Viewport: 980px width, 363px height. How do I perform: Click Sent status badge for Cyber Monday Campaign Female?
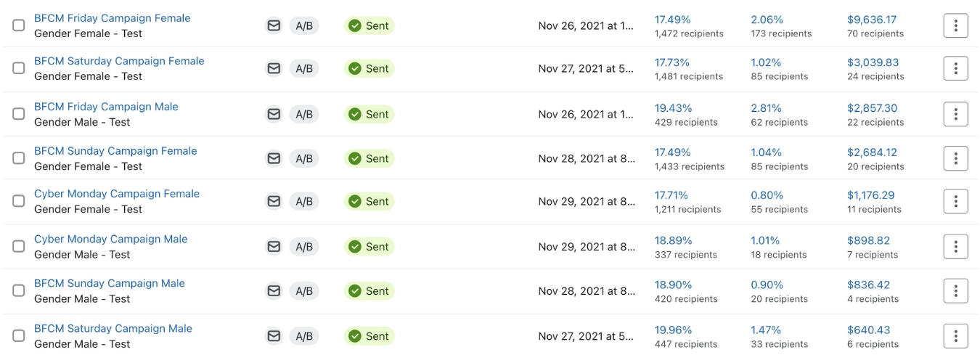coord(369,201)
